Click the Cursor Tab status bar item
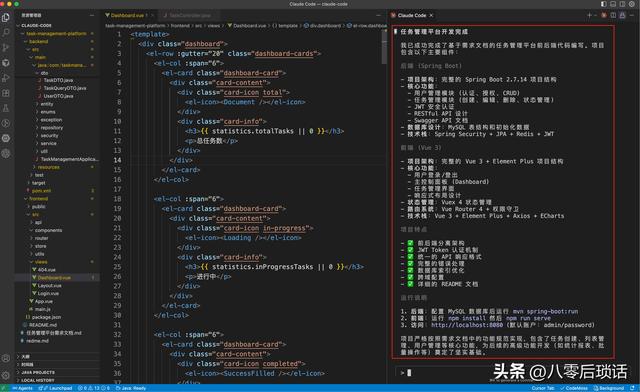 tap(542, 388)
